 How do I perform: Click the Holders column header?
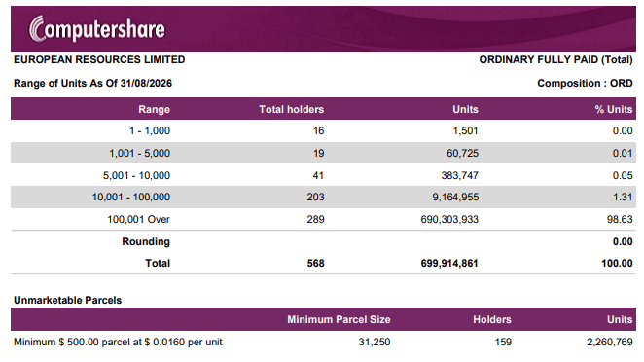click(492, 320)
